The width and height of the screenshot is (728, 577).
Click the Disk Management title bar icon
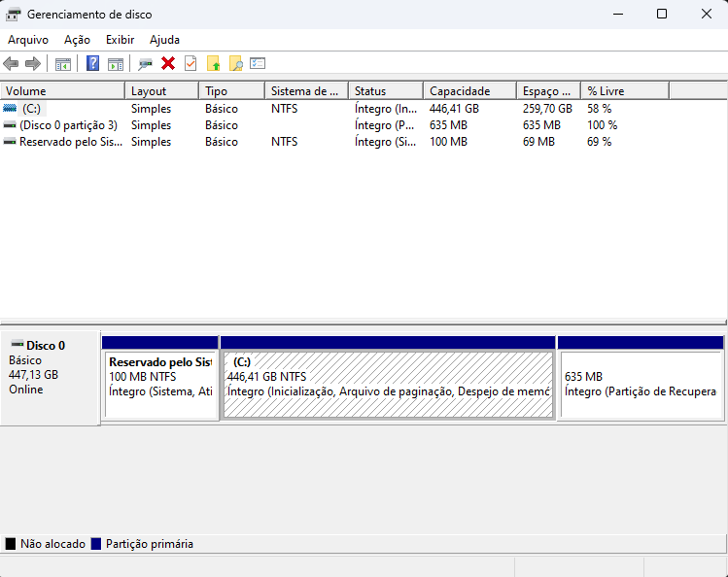point(13,15)
